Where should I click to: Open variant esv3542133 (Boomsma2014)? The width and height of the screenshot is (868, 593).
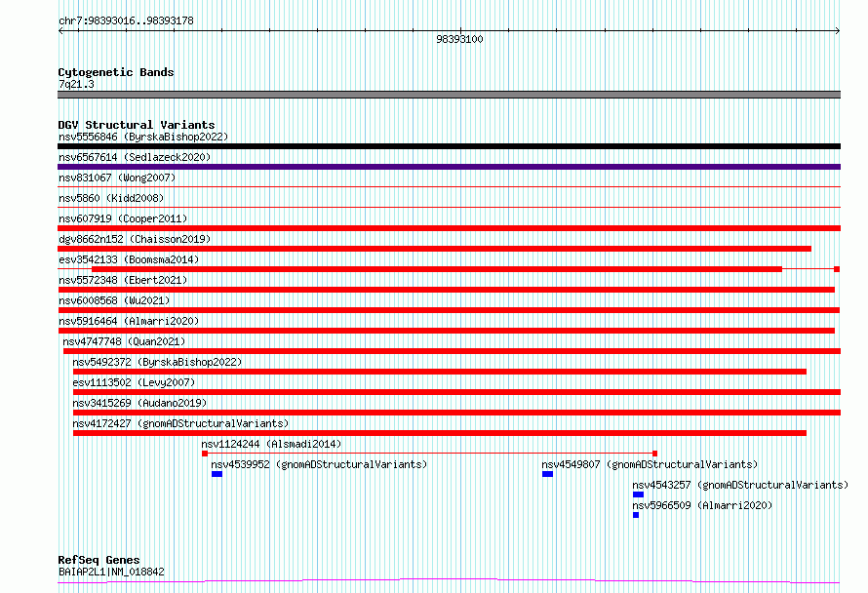pyautogui.click(x=129, y=259)
